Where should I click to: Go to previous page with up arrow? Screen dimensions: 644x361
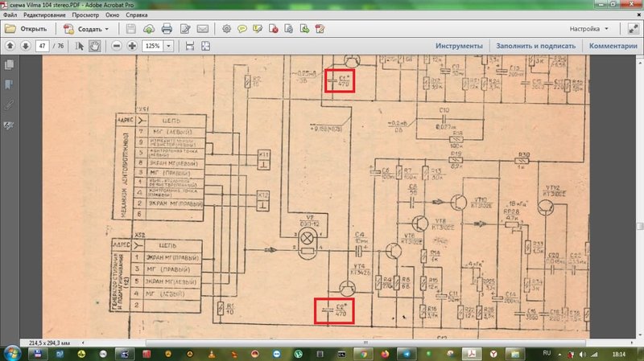click(10, 46)
